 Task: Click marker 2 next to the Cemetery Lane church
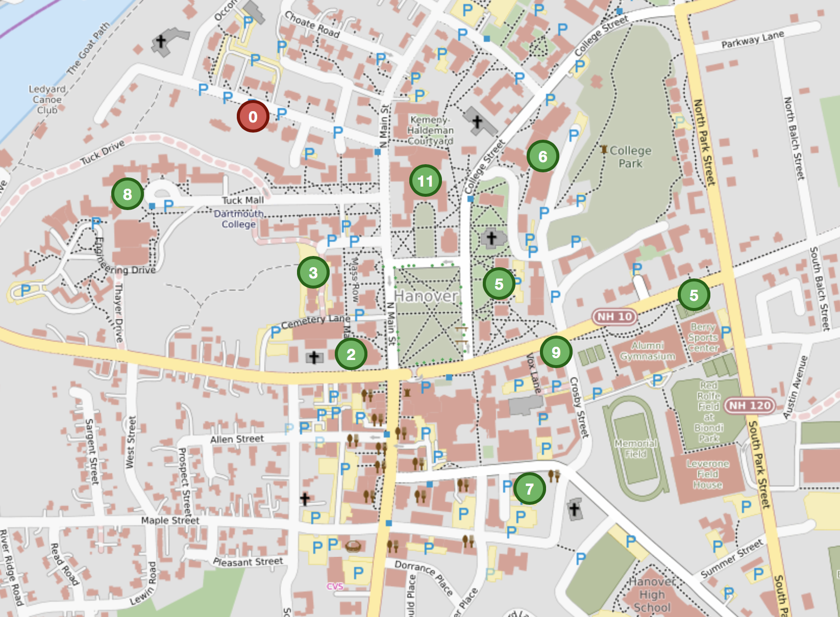[351, 353]
